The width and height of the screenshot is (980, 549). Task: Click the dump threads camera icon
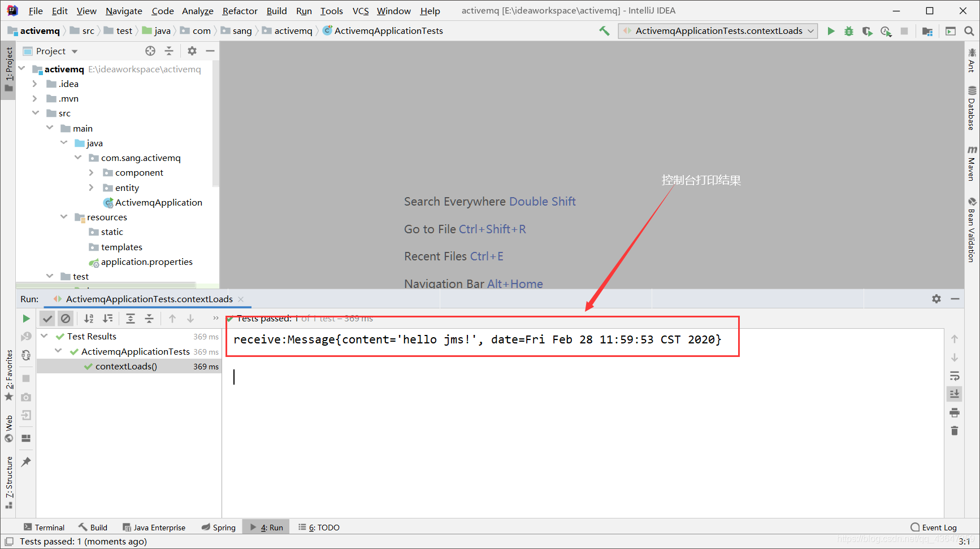26,398
